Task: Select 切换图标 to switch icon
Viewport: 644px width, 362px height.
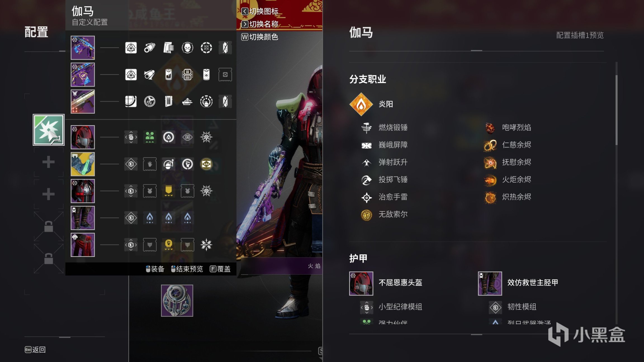Action: point(260,11)
